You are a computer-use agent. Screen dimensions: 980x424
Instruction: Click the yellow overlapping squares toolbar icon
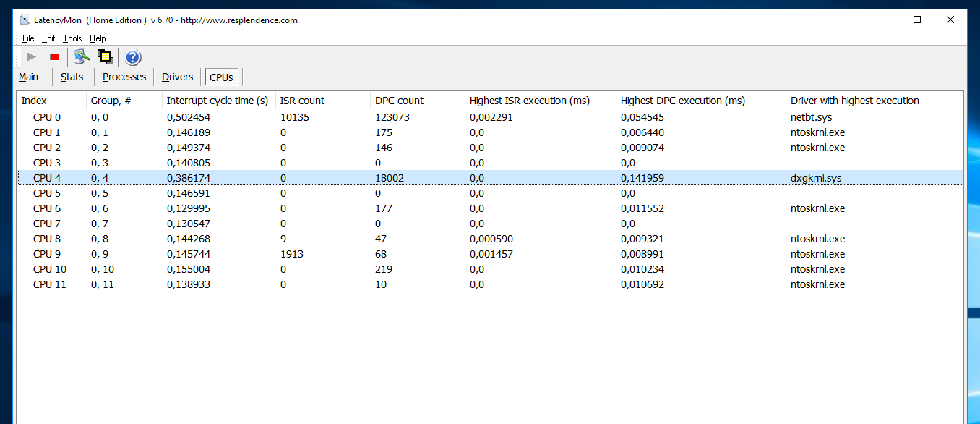tap(106, 56)
